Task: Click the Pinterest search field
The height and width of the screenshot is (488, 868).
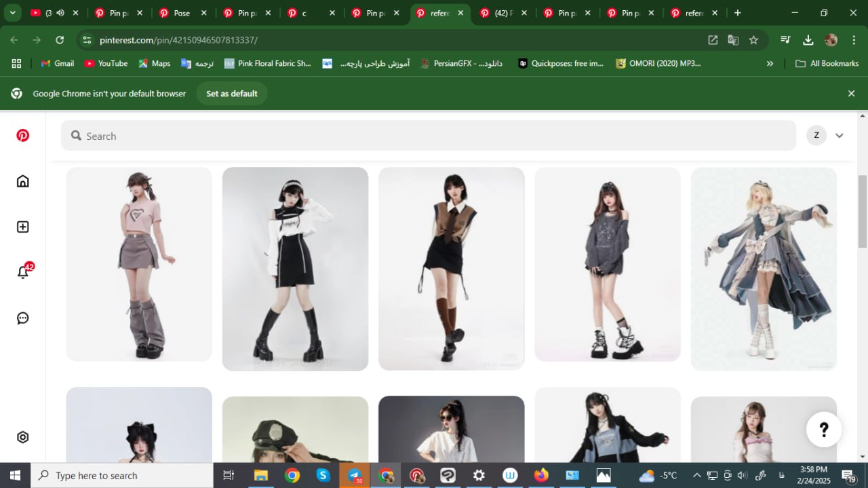Action: click(427, 136)
